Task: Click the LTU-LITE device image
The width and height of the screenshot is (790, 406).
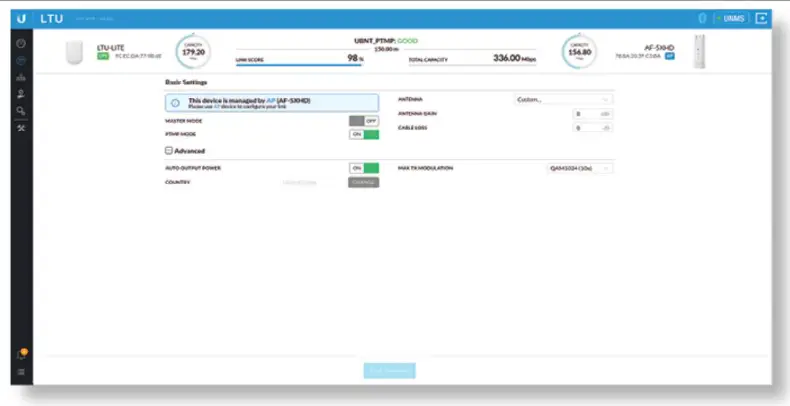Action: (x=75, y=53)
